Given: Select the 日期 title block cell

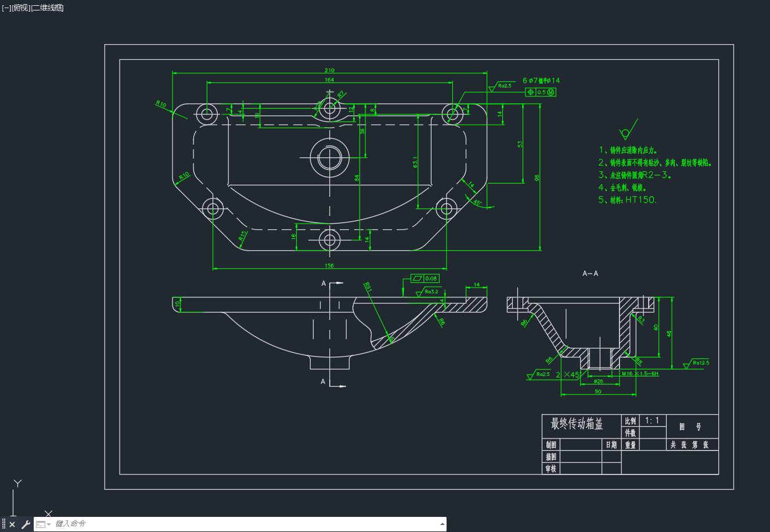Looking at the screenshot, I should 611,445.
